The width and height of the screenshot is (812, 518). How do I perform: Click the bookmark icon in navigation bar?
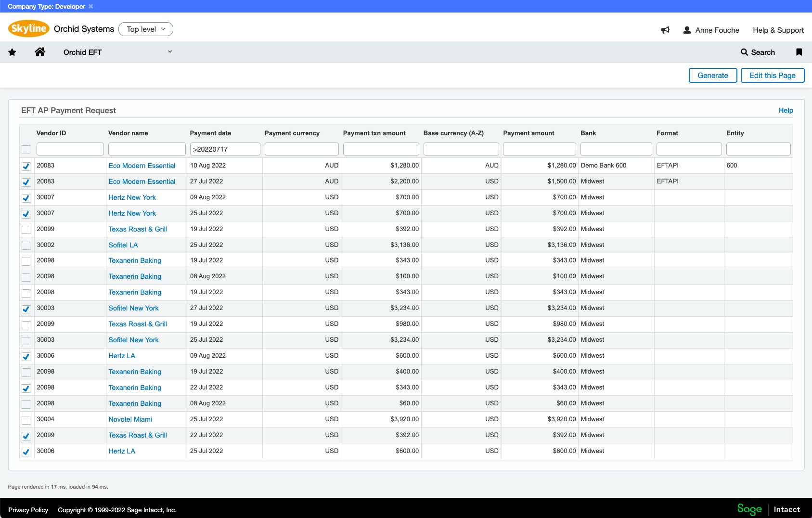coord(799,52)
